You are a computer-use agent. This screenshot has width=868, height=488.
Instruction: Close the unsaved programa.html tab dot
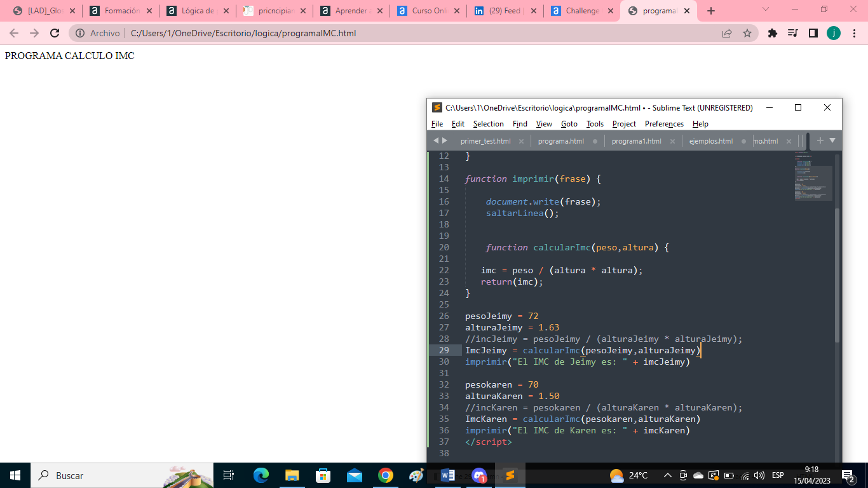(x=595, y=141)
